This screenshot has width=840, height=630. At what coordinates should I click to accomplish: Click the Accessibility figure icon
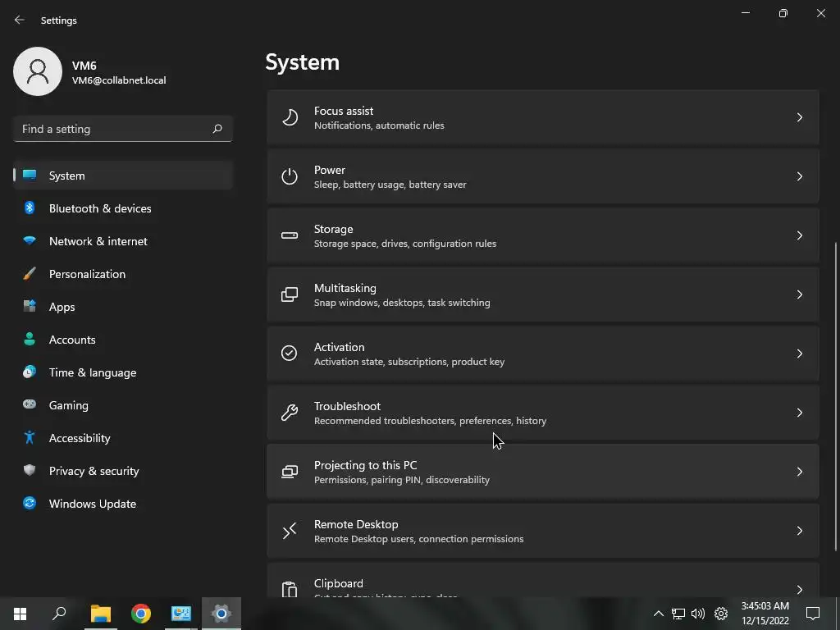click(30, 438)
